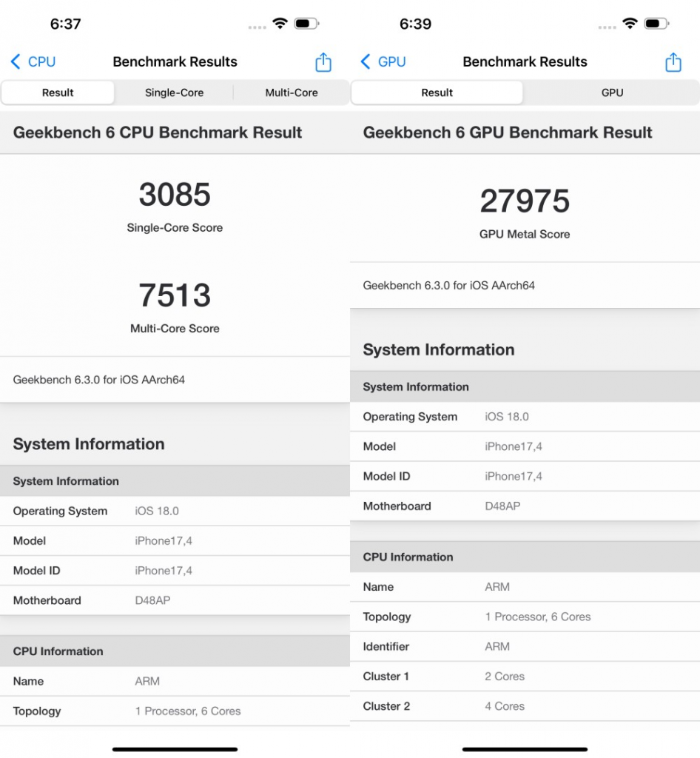This screenshot has width=700, height=758.
Task: Tap the Wi-Fi icon in the 6:39 status bar
Action: [630, 24]
